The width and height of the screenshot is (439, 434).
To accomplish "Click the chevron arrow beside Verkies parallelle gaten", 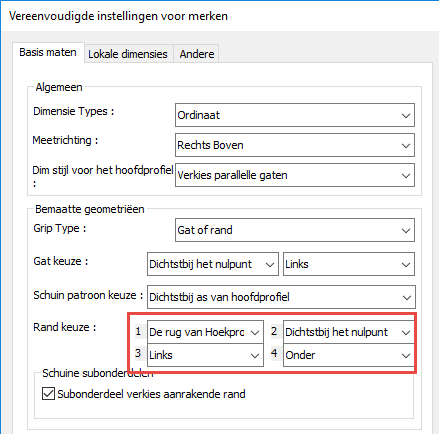I will click(x=406, y=176).
